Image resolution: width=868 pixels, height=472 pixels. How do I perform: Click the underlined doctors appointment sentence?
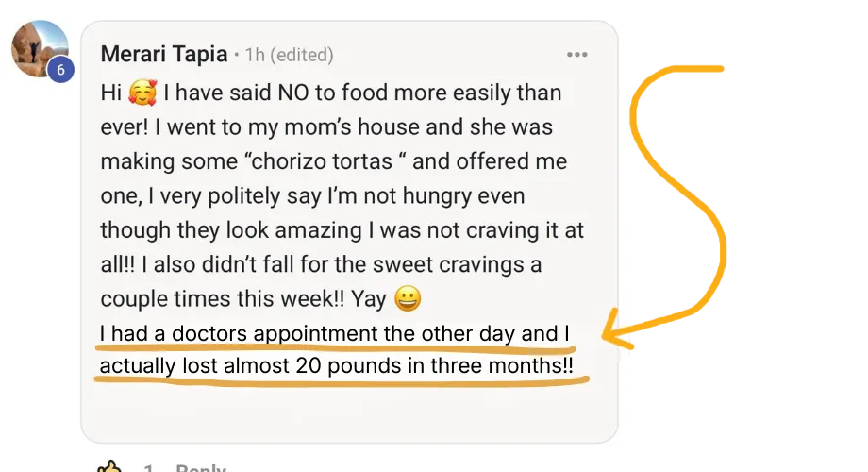(334, 333)
